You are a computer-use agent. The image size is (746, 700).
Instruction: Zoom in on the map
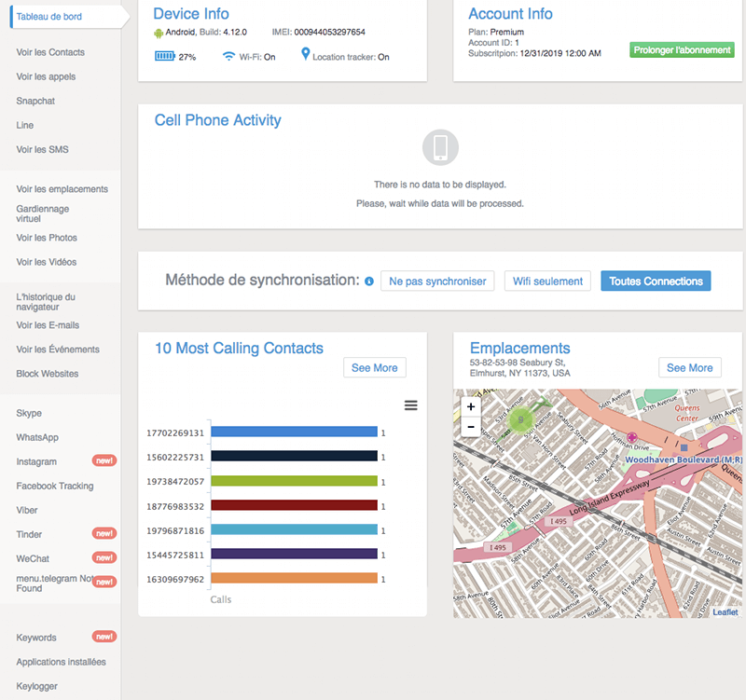[x=471, y=406]
